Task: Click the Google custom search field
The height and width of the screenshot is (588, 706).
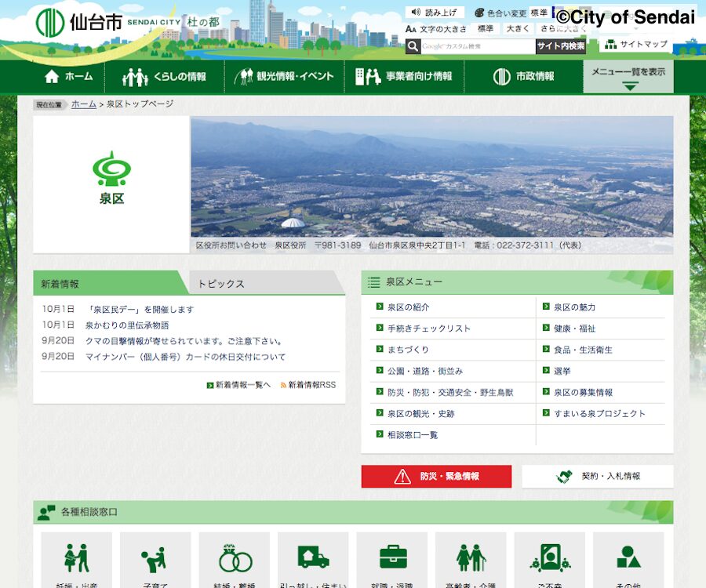Action: 477,46
